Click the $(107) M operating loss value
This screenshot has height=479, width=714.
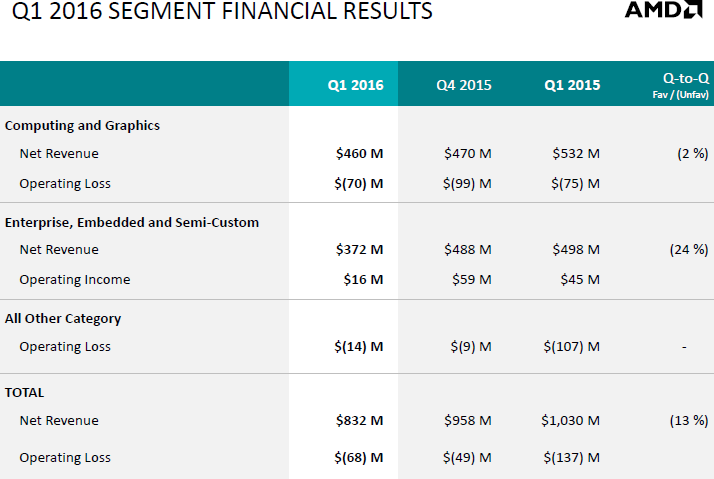click(572, 347)
